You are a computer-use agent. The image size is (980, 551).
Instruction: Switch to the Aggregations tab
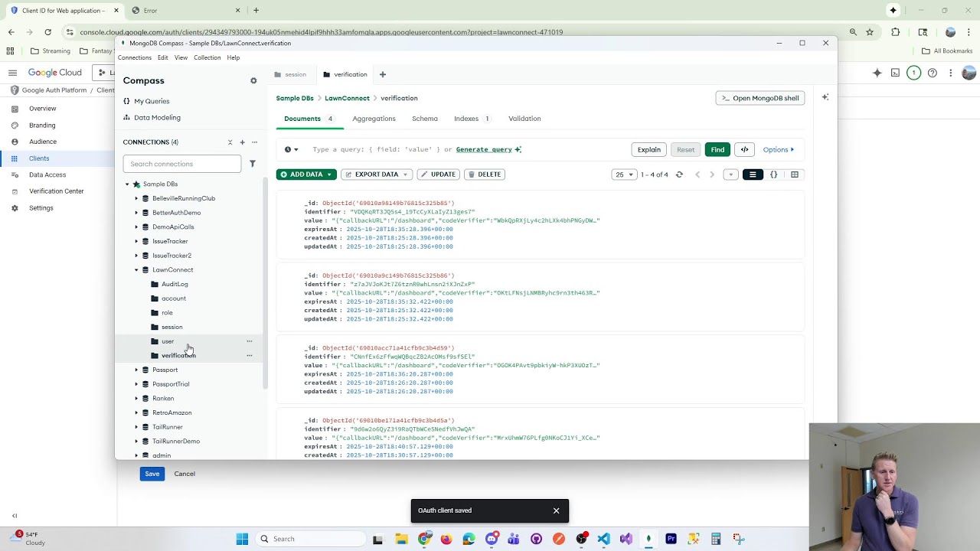[x=374, y=119]
